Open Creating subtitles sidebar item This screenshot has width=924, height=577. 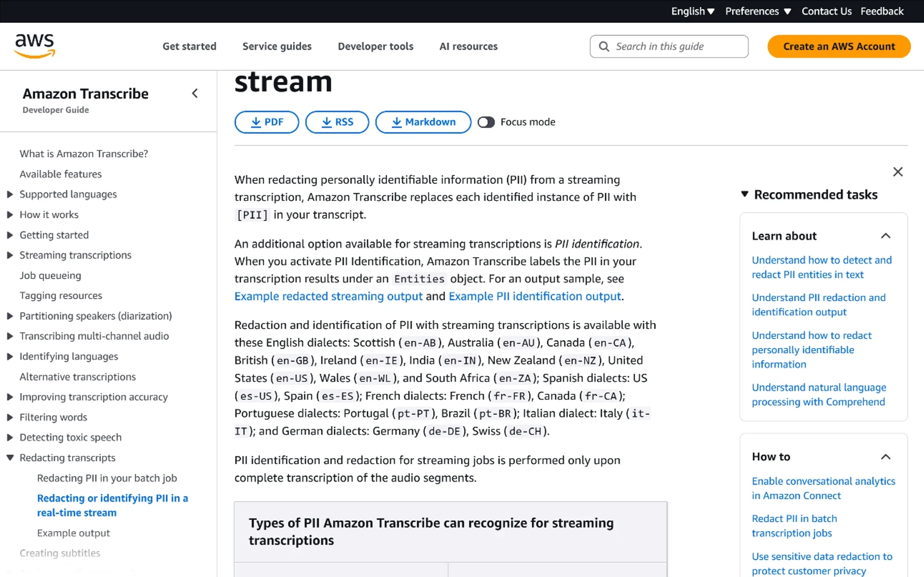[x=60, y=553]
